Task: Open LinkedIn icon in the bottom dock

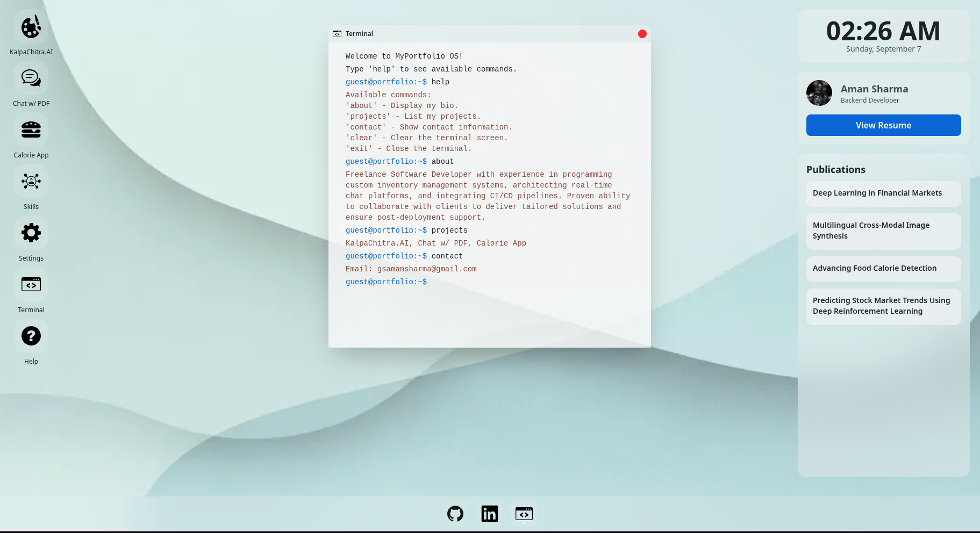Action: [x=490, y=514]
